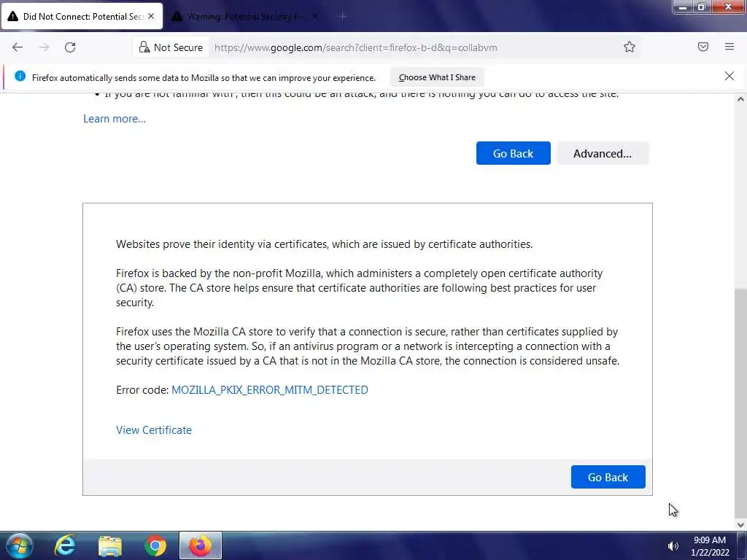Image resolution: width=747 pixels, height=560 pixels.
Task: Click the browser back arrow
Action: pyautogui.click(x=18, y=47)
